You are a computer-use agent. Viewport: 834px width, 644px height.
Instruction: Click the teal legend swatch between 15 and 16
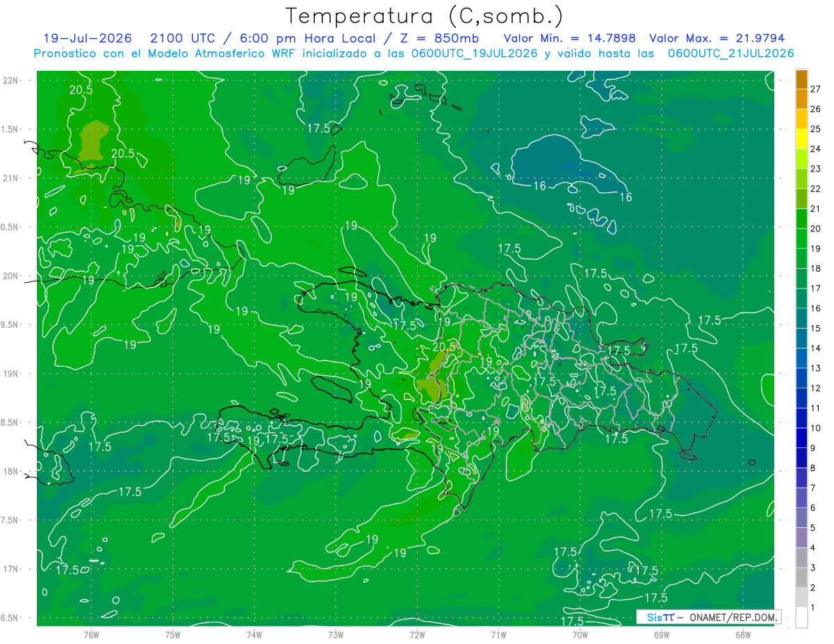coord(801,318)
